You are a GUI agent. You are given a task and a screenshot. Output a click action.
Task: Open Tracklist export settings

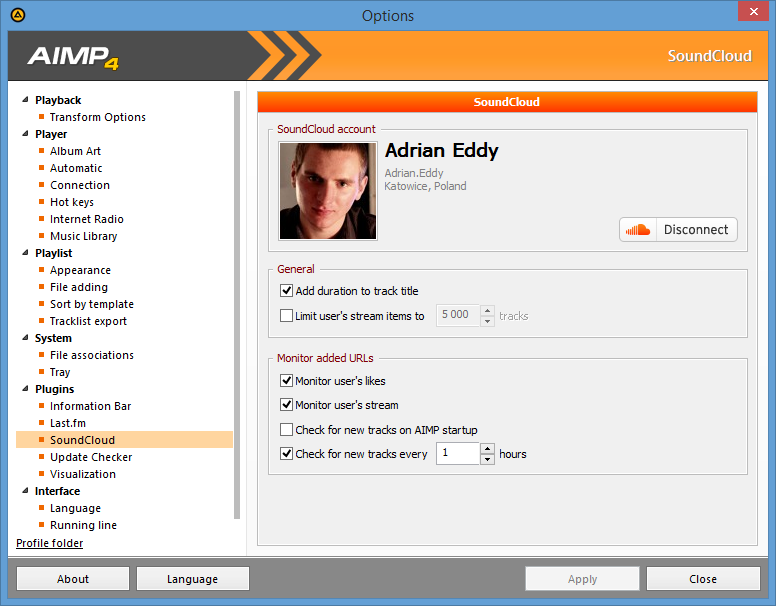(x=88, y=321)
